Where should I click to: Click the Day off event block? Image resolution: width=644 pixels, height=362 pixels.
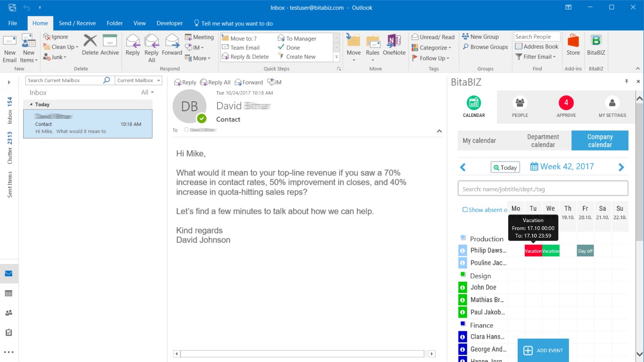(x=585, y=251)
